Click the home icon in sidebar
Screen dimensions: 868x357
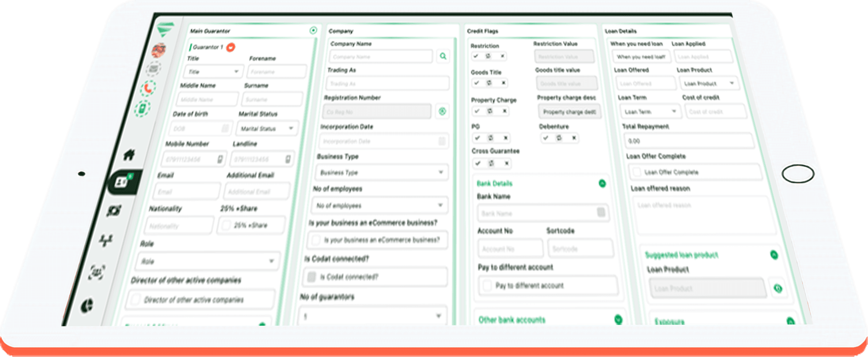coord(129,155)
